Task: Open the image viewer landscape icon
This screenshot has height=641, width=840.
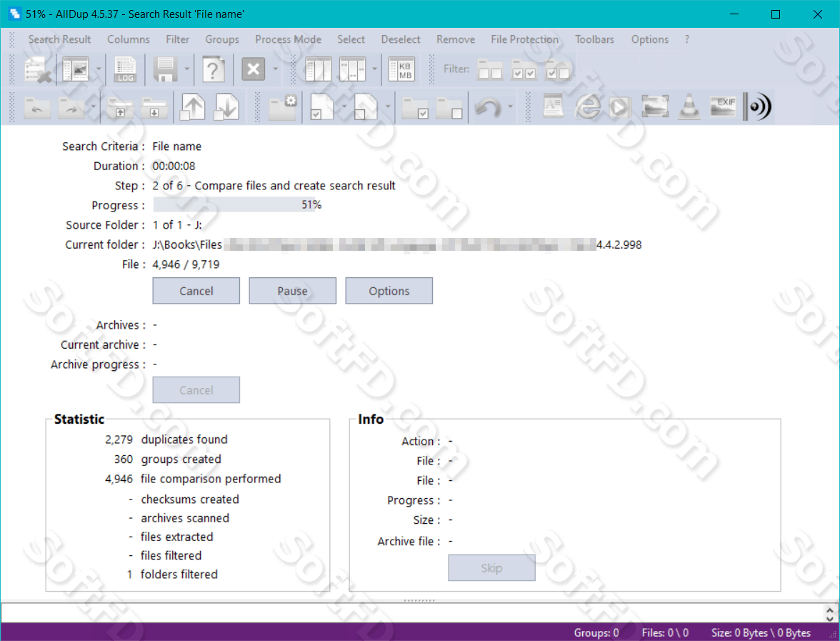Action: click(654, 106)
